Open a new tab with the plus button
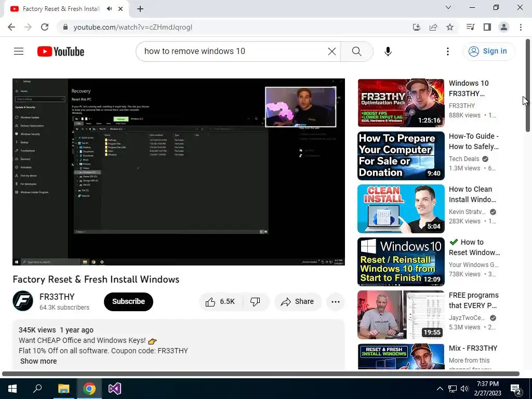 (x=140, y=9)
